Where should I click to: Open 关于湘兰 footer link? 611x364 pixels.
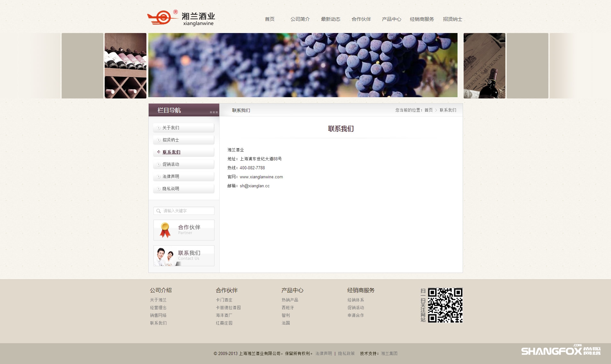point(158,300)
